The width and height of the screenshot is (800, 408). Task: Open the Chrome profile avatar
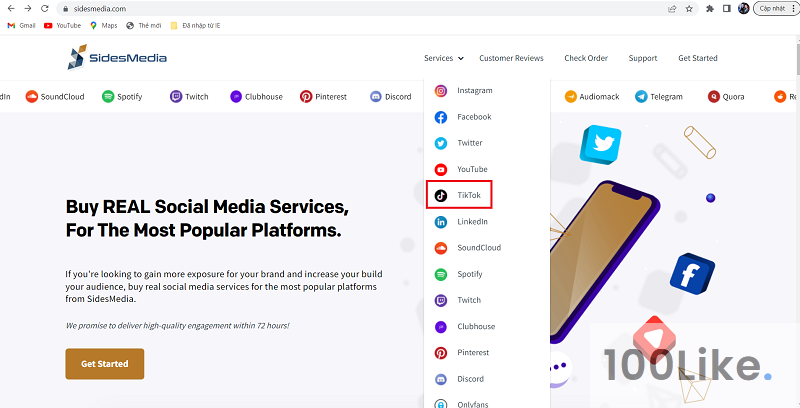pos(744,9)
